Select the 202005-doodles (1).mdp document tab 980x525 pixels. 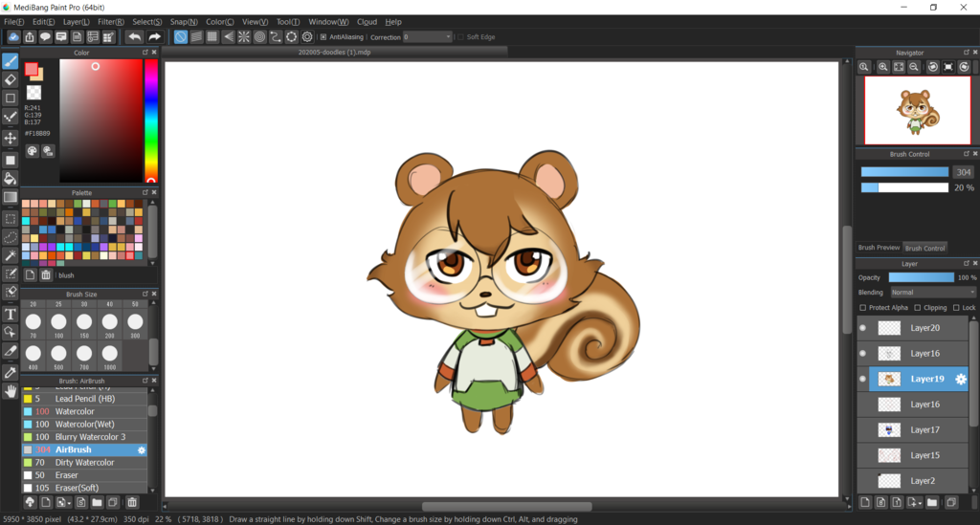click(334, 53)
